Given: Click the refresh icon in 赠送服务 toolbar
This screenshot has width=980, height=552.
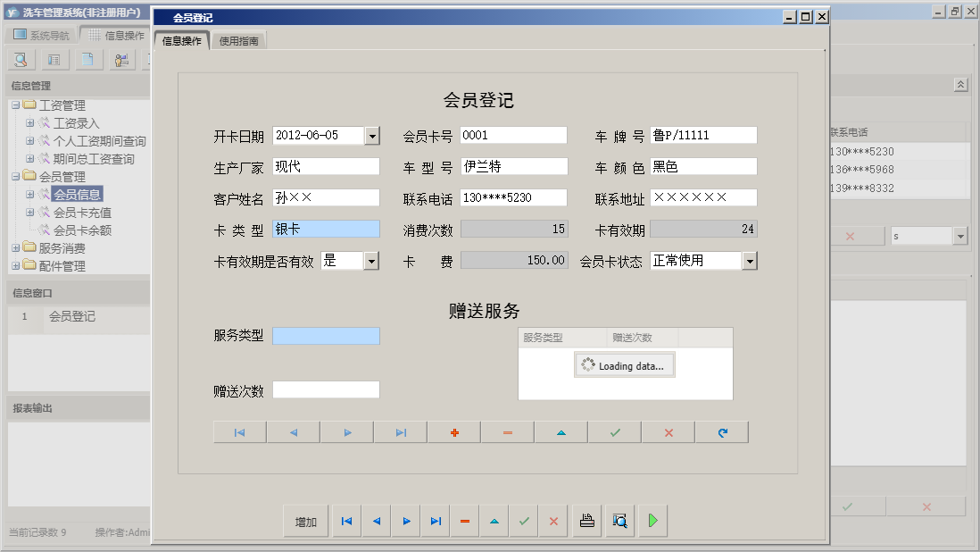Looking at the screenshot, I should pyautogui.click(x=721, y=431).
